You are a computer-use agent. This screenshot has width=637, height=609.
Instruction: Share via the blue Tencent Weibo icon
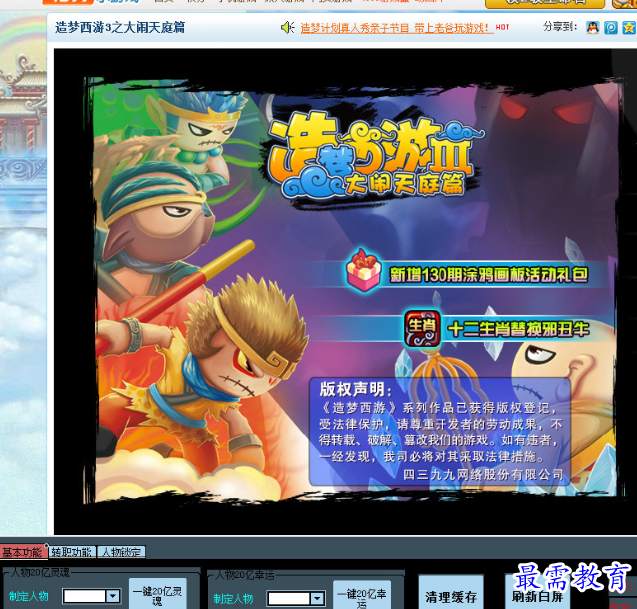tap(611, 28)
